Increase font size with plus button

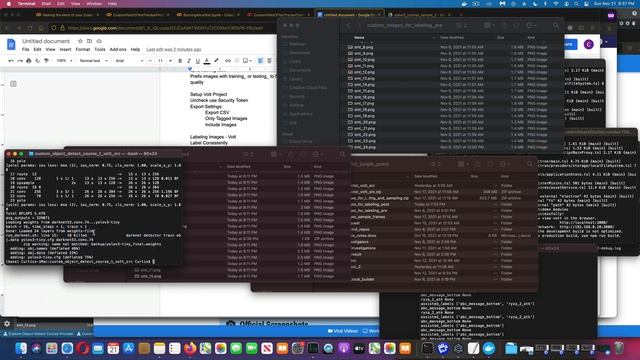coord(170,61)
